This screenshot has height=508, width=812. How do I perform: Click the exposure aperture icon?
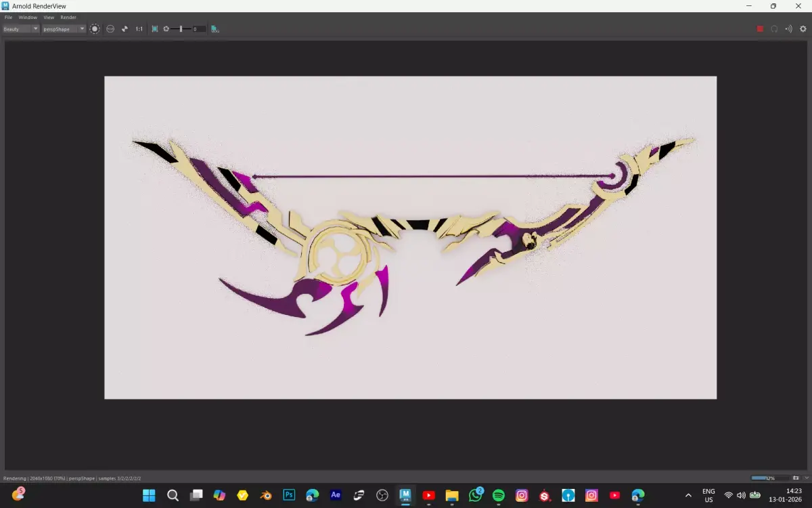(166, 29)
